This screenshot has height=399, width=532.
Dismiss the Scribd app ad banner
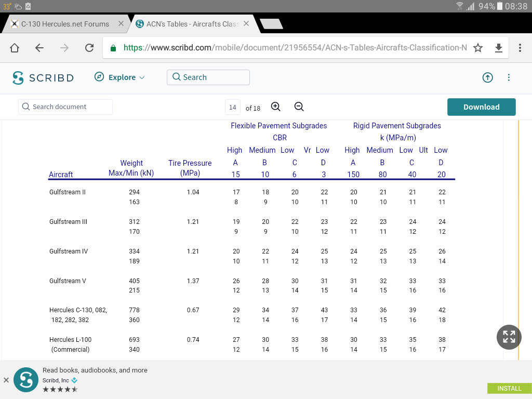pyautogui.click(x=6, y=380)
